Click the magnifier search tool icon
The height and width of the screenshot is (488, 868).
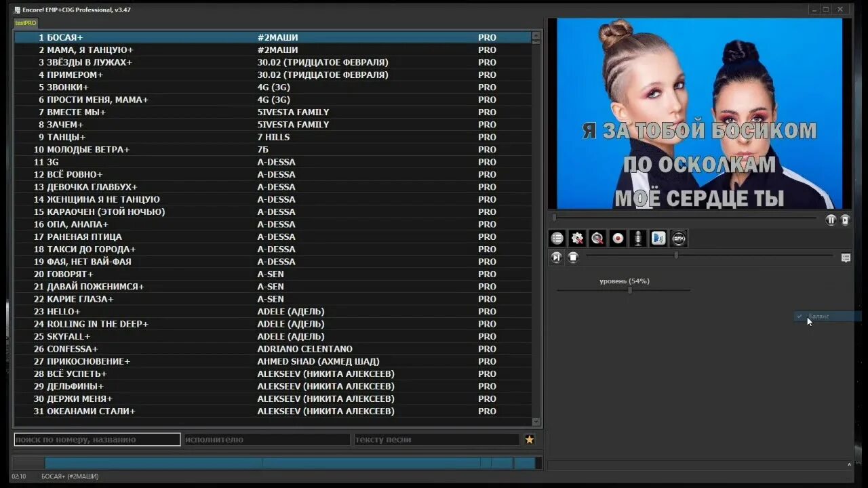(597, 238)
